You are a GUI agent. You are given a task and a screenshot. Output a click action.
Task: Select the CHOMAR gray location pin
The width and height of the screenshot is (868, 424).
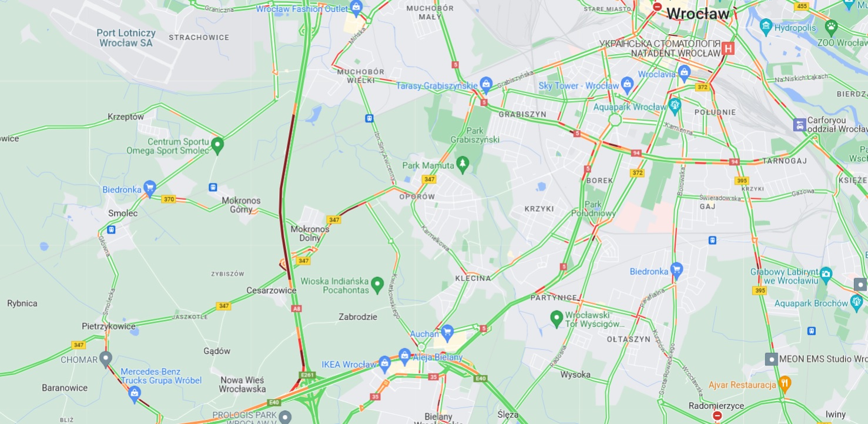point(106,358)
